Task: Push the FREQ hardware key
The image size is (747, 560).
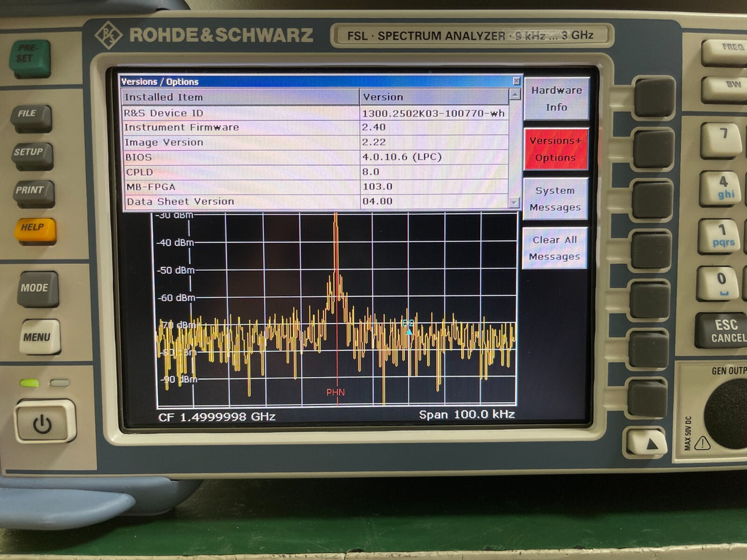Action: pos(725,52)
